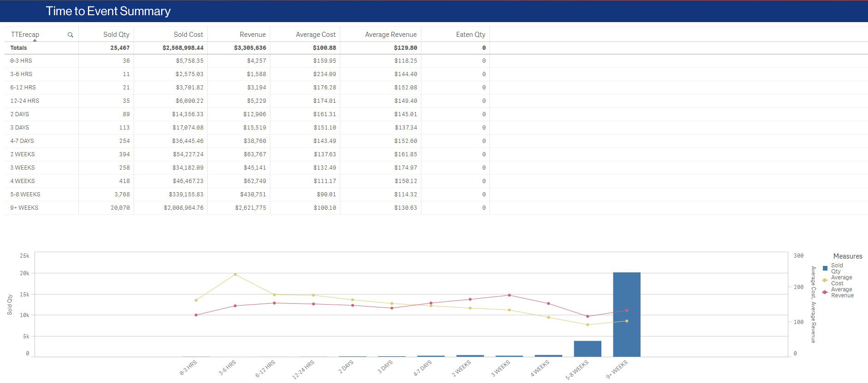Open search in TTErecap column header

click(70, 35)
